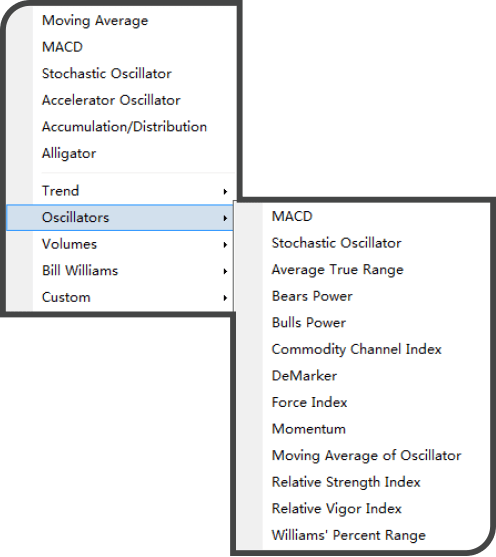
Task: Choose Moving Average from the main menu
Action: coord(95,21)
